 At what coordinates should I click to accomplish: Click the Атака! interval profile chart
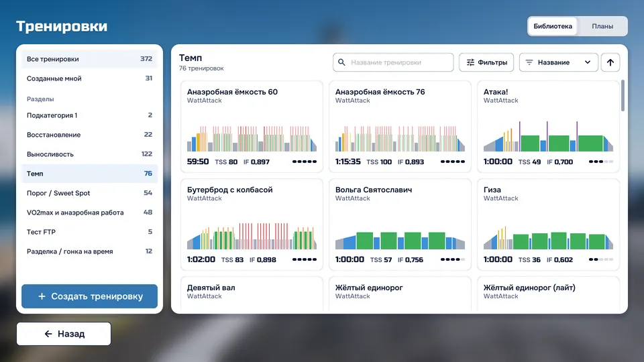[548, 137]
